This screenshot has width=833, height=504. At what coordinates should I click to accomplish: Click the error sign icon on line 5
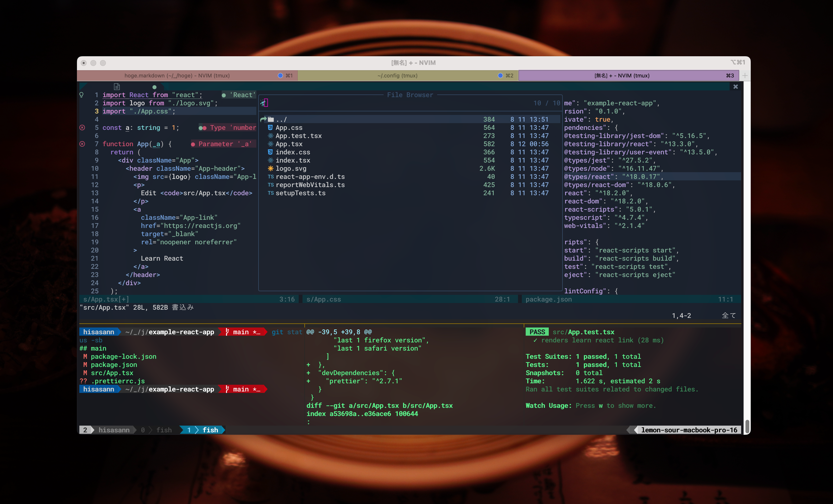[82, 127]
